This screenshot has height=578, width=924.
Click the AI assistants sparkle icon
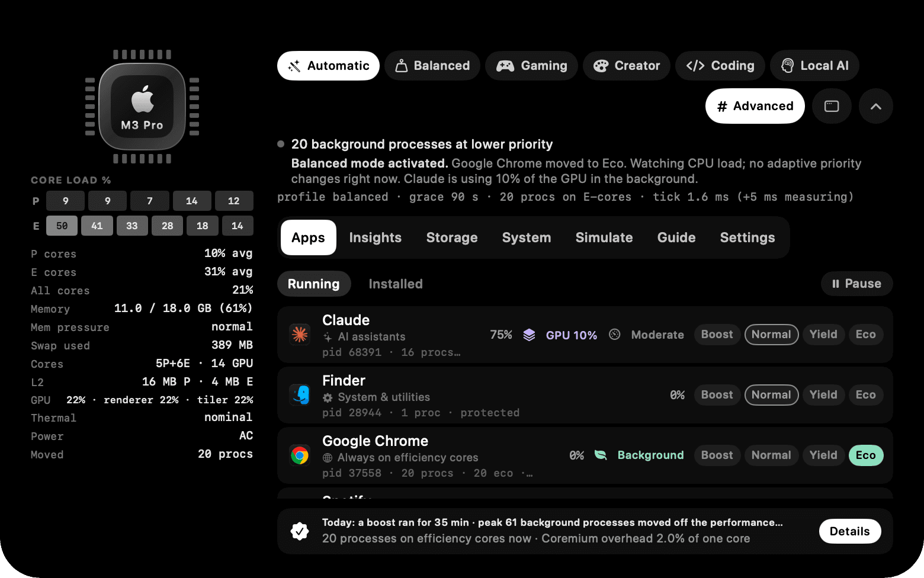pyautogui.click(x=328, y=337)
